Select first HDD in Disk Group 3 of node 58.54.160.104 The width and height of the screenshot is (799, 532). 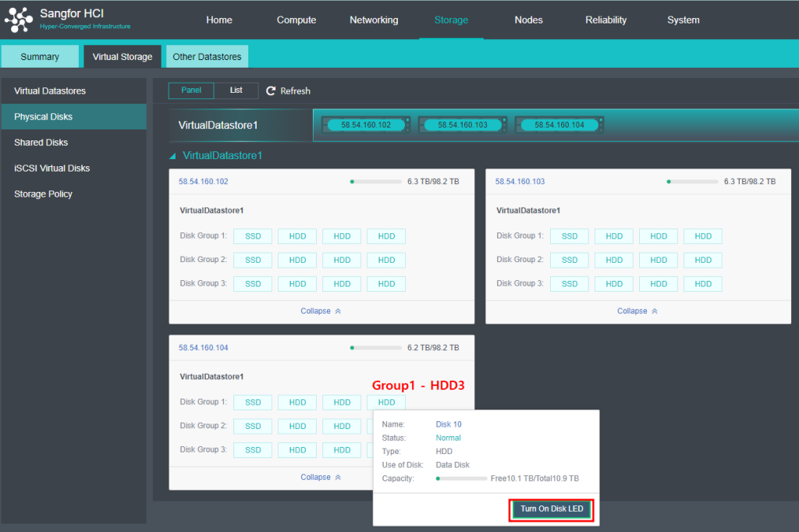pyautogui.click(x=297, y=450)
